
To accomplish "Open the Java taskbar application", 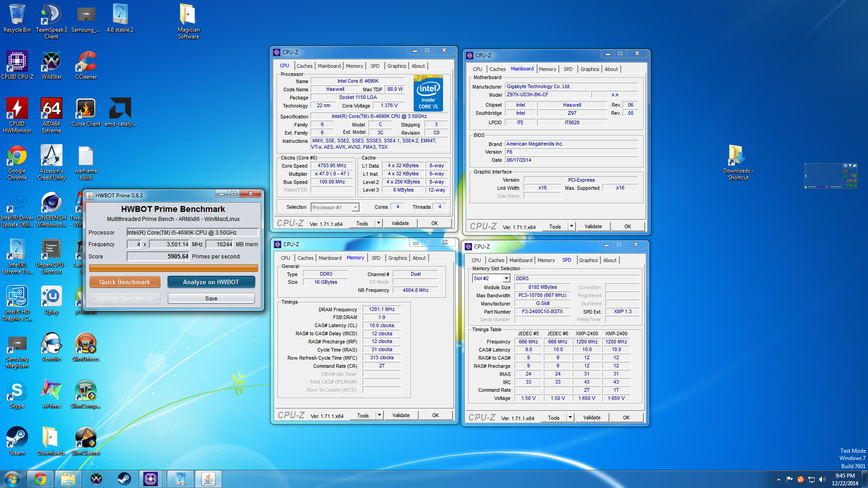I will coord(208,479).
